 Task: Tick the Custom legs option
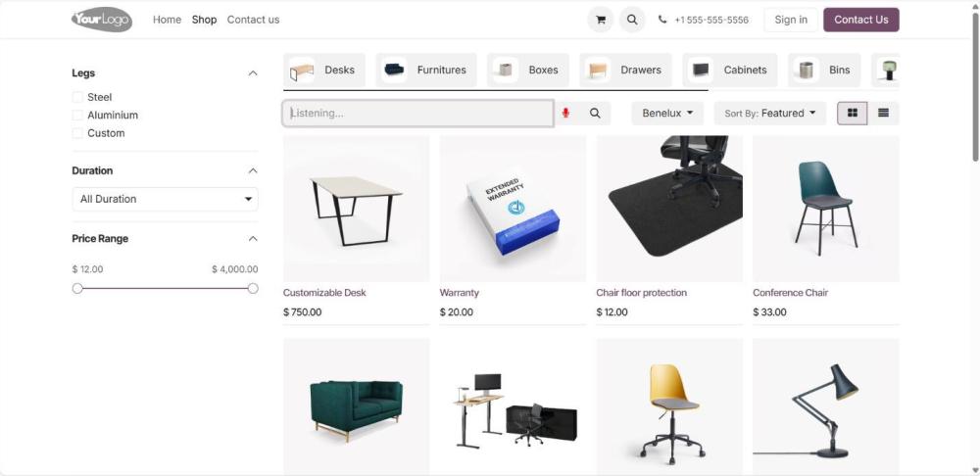pyautogui.click(x=77, y=133)
